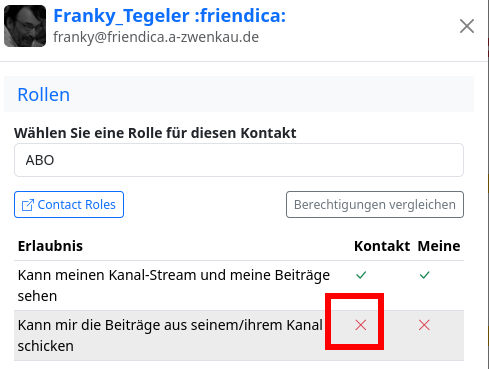Select the 'Kann mir die Beiträge' permission row
The height and width of the screenshot is (369, 489).
(239, 335)
